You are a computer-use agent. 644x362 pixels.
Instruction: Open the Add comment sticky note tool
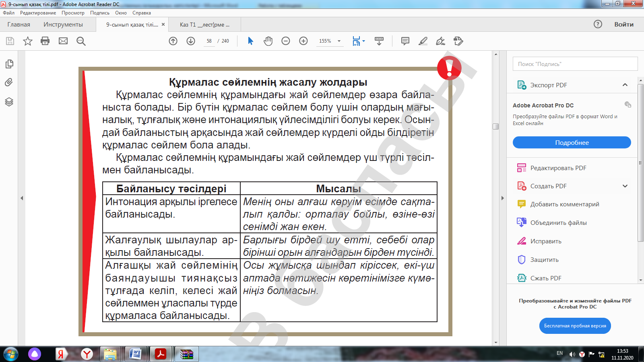(405, 41)
